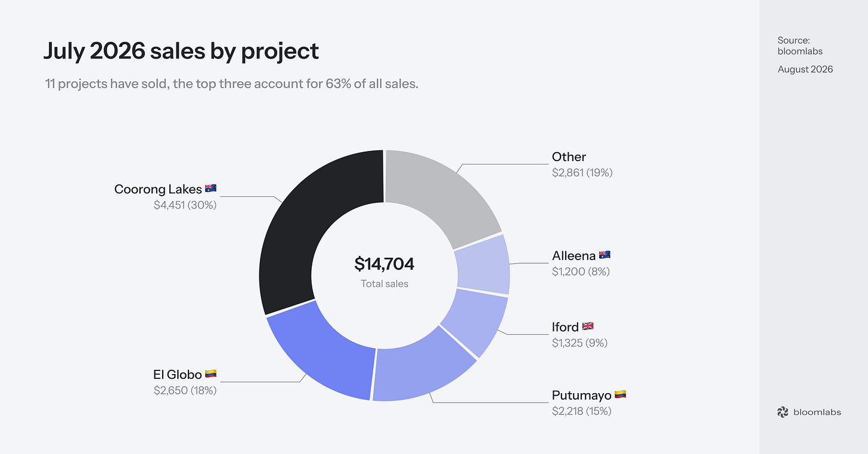The height and width of the screenshot is (454, 868).
Task: Click the Australian flag beside Coorong Lakes
Action: pyautogui.click(x=210, y=189)
